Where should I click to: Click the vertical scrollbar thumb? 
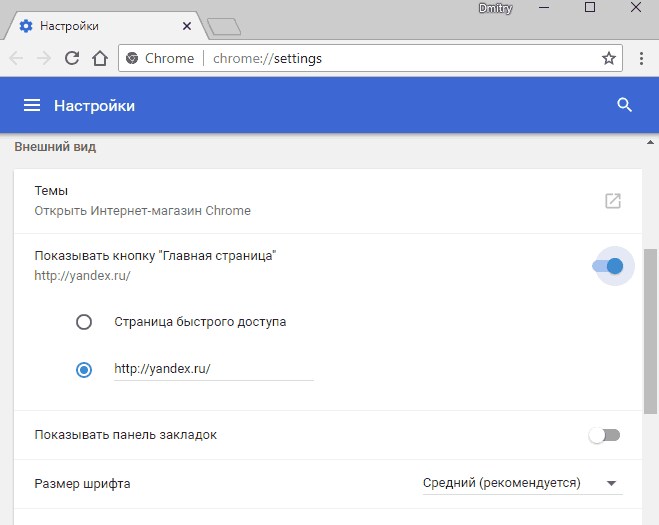pos(651,331)
